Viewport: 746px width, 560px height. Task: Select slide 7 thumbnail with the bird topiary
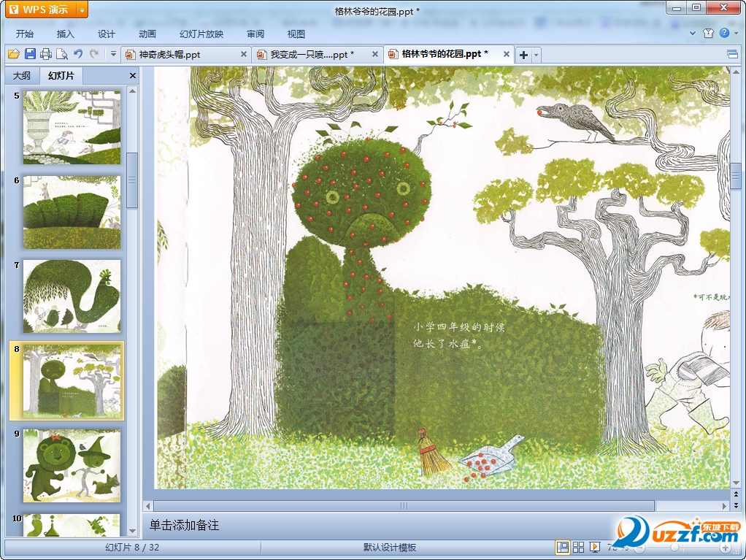pyautogui.click(x=72, y=296)
